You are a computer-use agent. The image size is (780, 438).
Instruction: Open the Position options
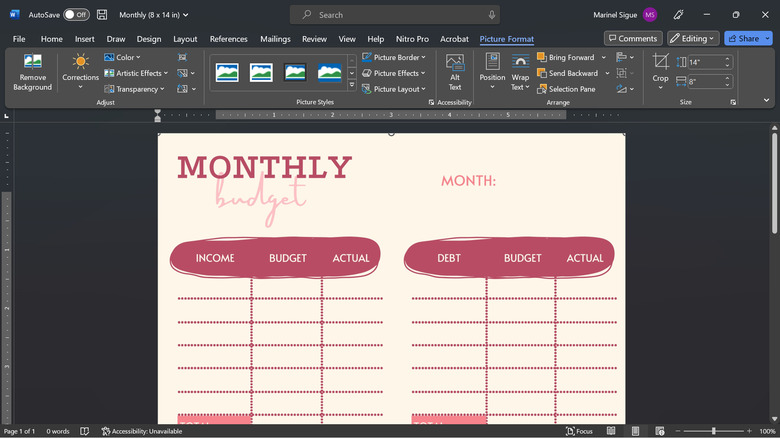coord(492,72)
